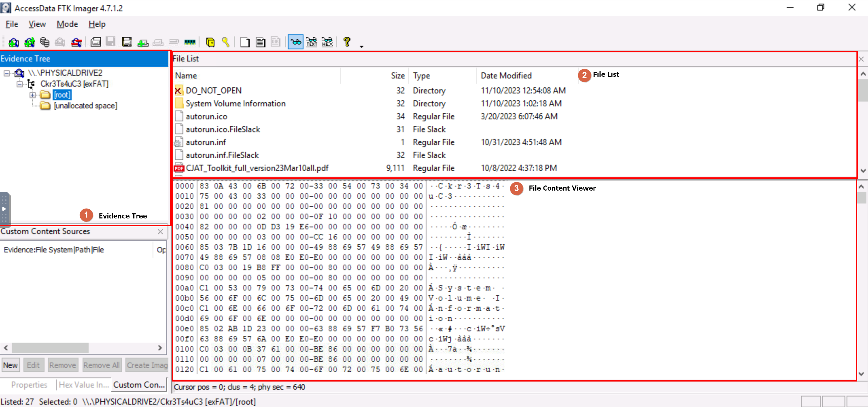Open the Mode menu
868x407 pixels.
[x=67, y=24]
